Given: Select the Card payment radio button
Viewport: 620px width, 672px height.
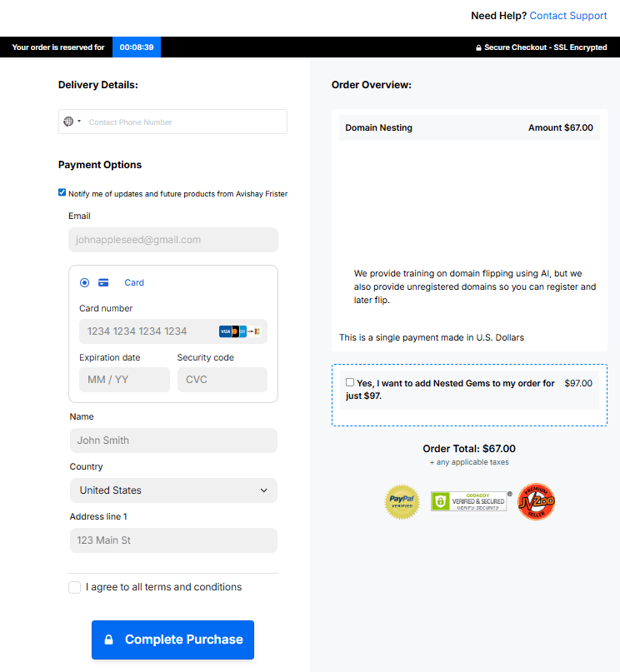Looking at the screenshot, I should 84,282.
